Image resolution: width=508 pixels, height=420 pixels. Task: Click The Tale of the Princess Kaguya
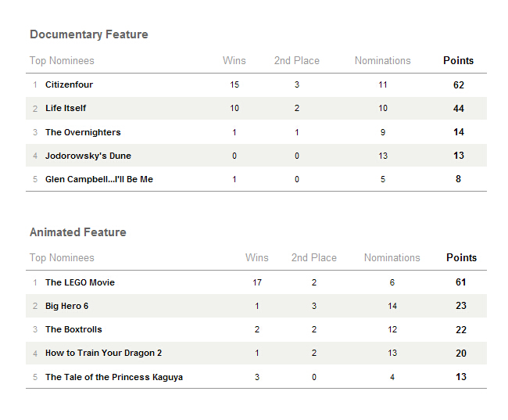114,377
